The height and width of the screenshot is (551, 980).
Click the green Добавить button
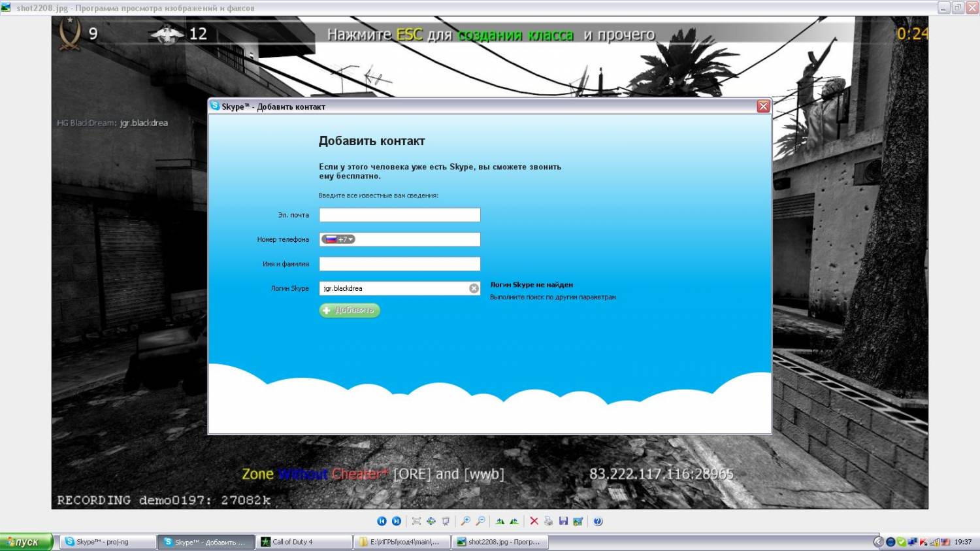350,310
